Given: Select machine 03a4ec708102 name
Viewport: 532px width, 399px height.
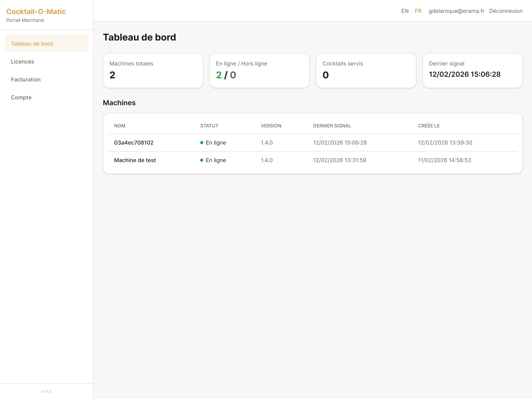Looking at the screenshot, I should coord(134,143).
